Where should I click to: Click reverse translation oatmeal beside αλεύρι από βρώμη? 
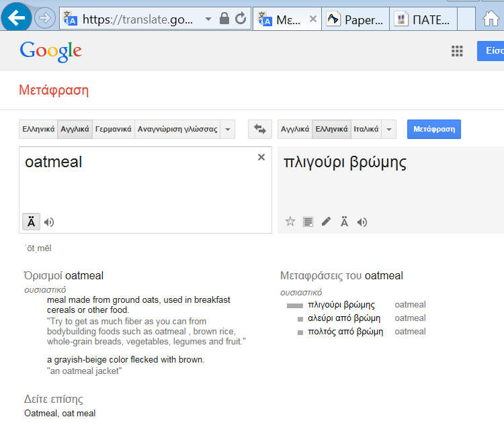click(x=410, y=318)
